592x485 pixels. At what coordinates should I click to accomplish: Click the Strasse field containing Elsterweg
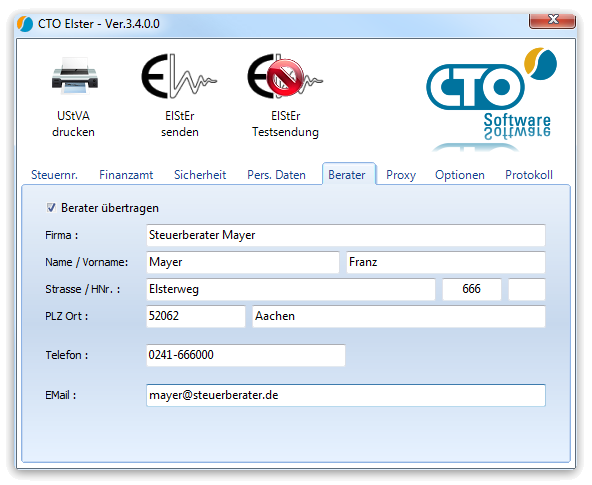tap(290, 289)
